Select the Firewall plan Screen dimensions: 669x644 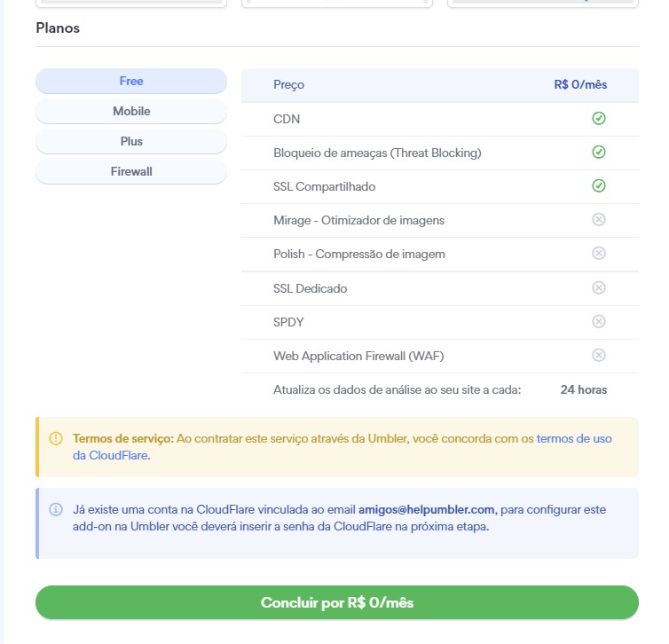(131, 172)
